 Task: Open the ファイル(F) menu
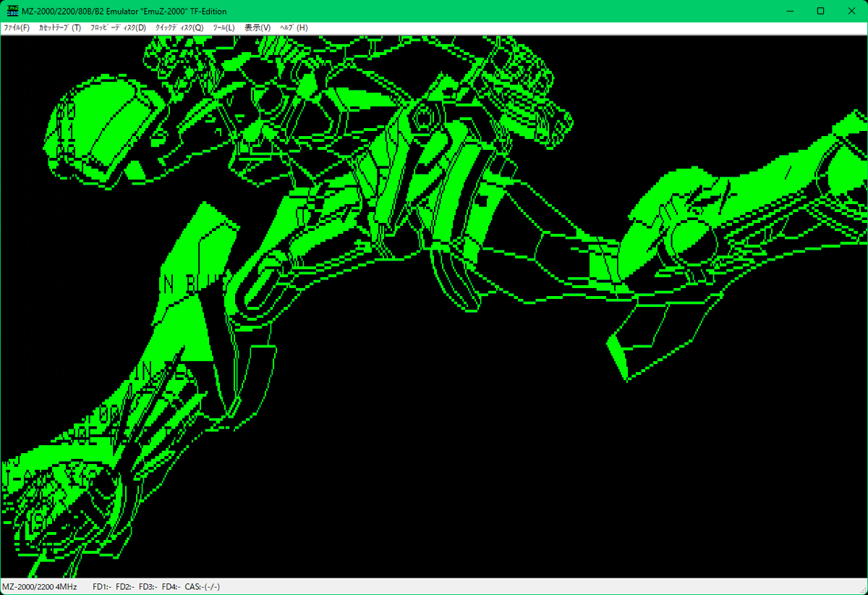(17, 28)
